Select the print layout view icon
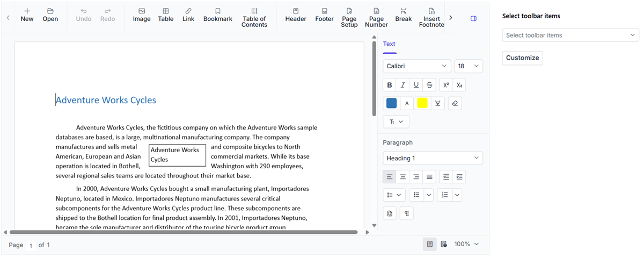Viewport: 644px width, 257px height. (430, 244)
